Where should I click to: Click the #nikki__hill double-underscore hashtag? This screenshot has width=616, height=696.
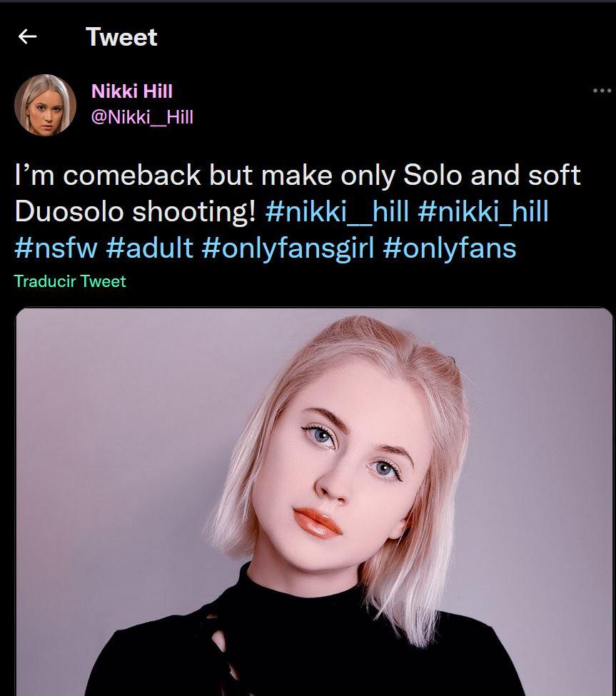click(x=336, y=212)
